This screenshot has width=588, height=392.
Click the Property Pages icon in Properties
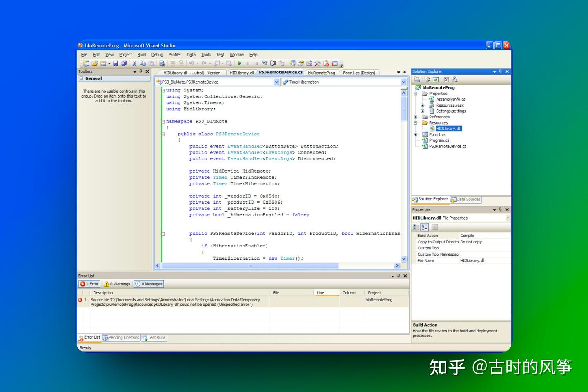click(435, 227)
